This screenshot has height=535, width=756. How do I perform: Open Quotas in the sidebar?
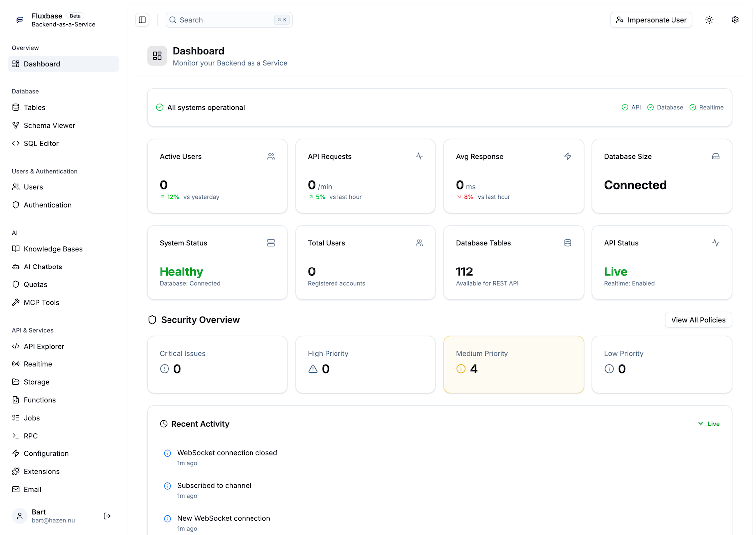[64, 284]
